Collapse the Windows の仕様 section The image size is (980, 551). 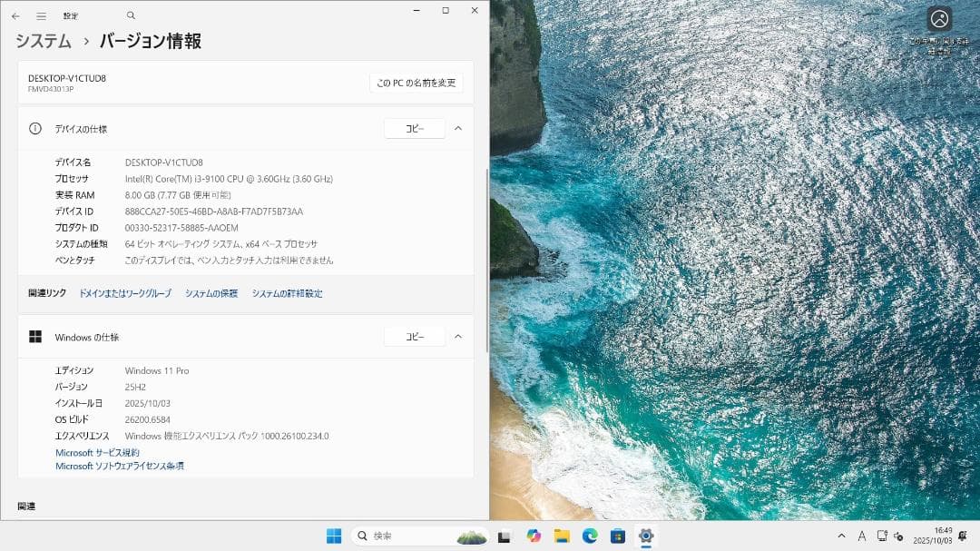pyautogui.click(x=458, y=336)
